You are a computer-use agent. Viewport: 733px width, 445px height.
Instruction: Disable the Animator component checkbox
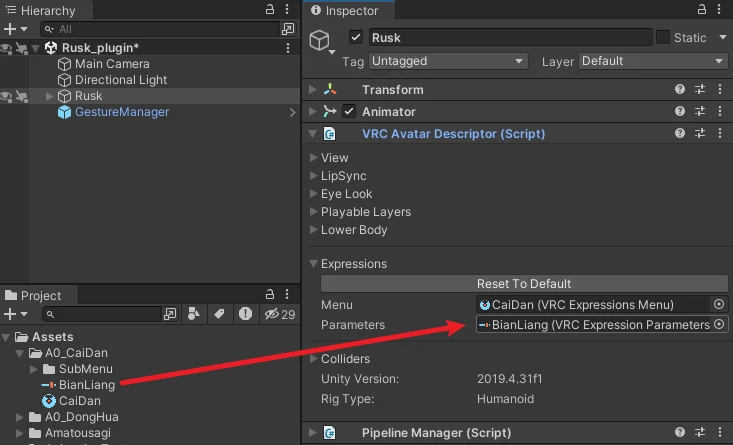tap(348, 112)
